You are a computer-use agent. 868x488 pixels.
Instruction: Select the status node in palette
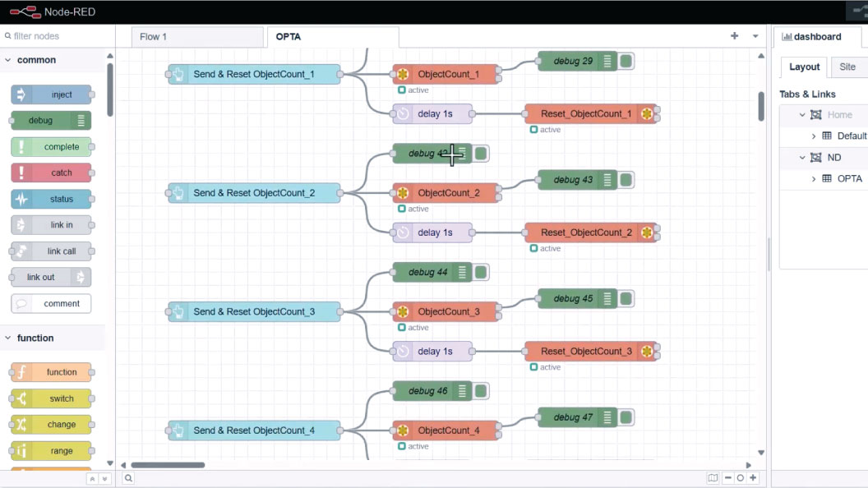[51, 199]
